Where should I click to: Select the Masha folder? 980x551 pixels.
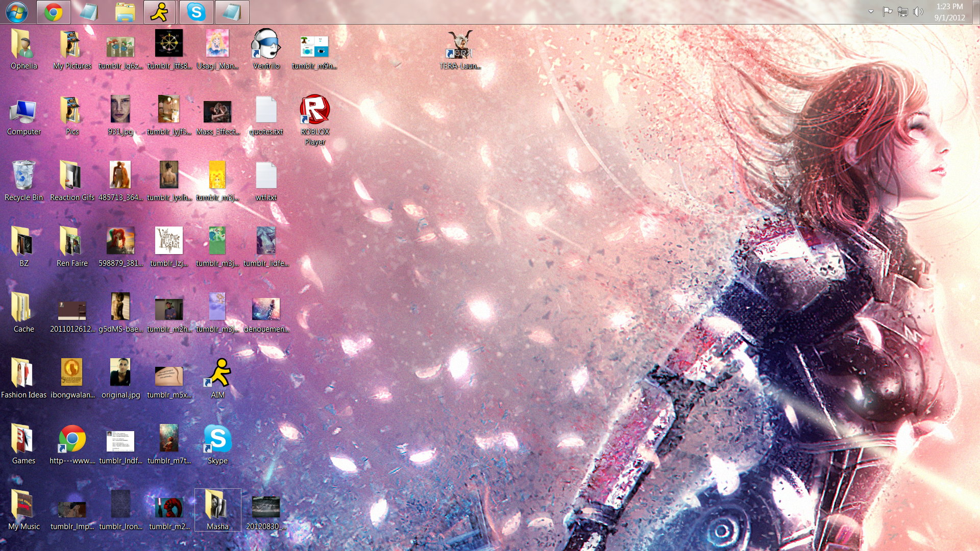(217, 505)
